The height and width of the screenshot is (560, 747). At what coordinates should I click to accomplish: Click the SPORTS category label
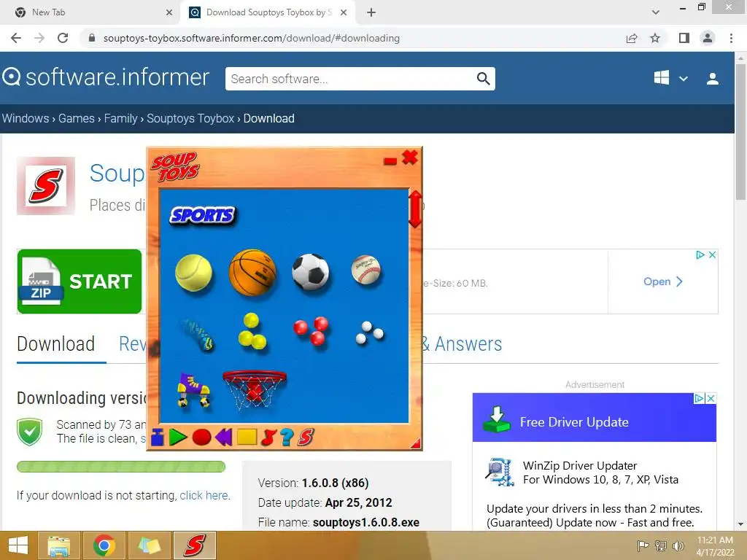[x=203, y=215]
